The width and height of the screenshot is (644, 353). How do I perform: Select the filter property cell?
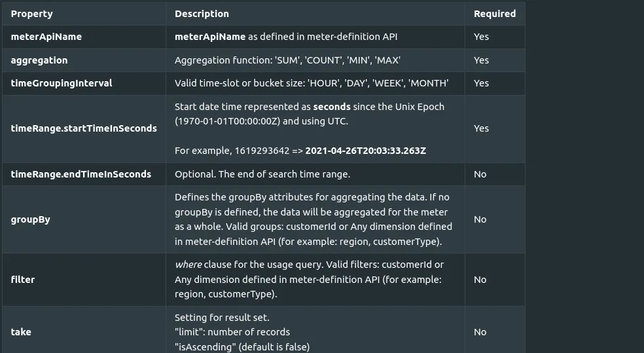tap(84, 280)
